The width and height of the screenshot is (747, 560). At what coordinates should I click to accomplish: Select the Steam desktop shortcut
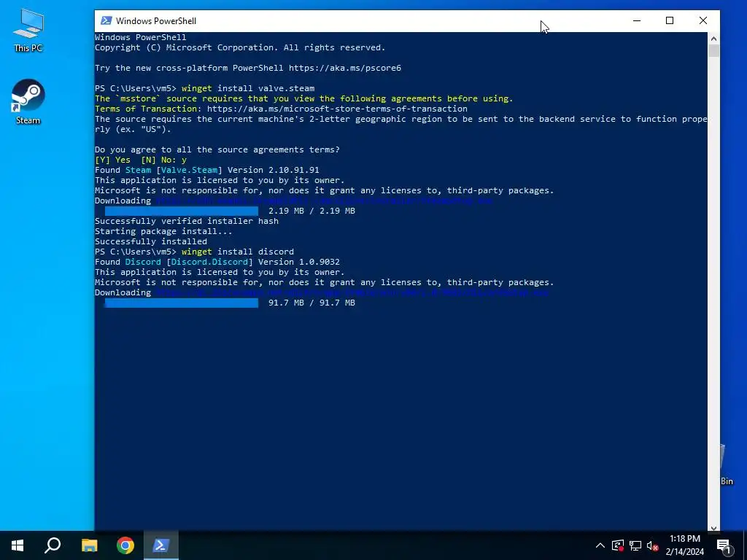28,102
